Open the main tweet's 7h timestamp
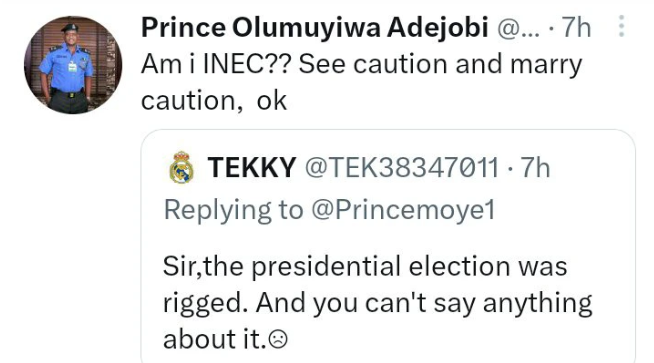The width and height of the screenshot is (654, 363). (576, 28)
